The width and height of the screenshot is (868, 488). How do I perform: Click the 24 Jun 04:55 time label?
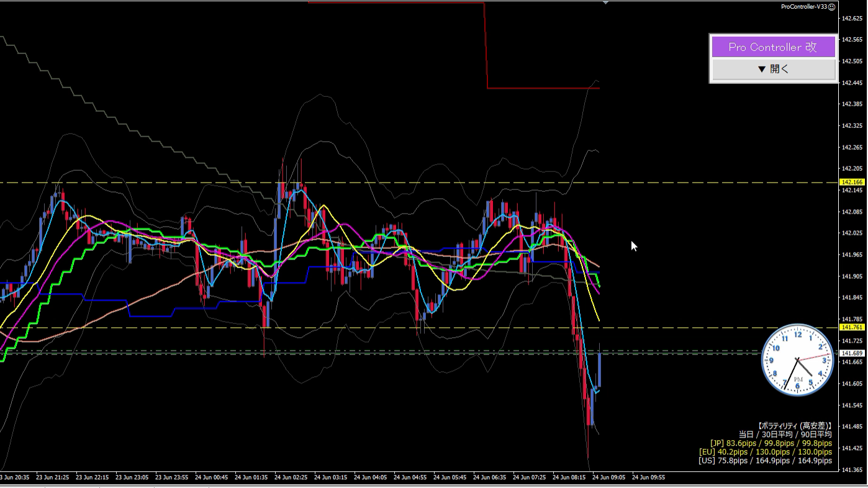pos(410,477)
